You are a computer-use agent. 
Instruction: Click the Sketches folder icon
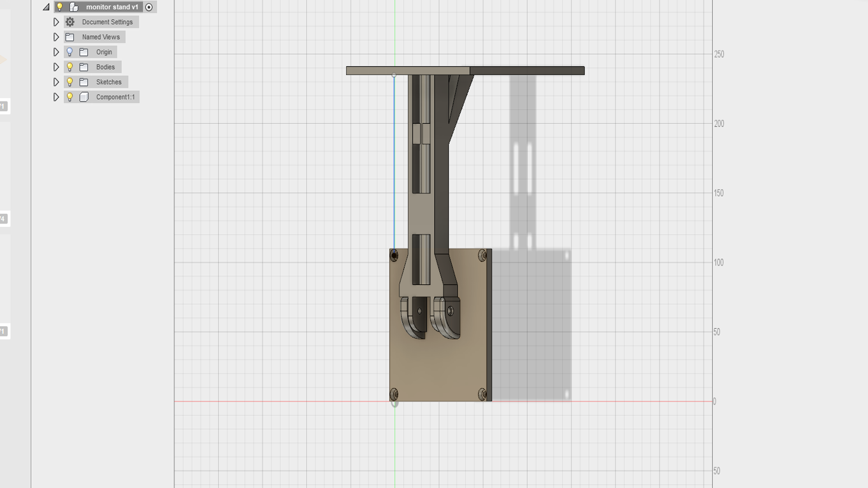tap(84, 82)
